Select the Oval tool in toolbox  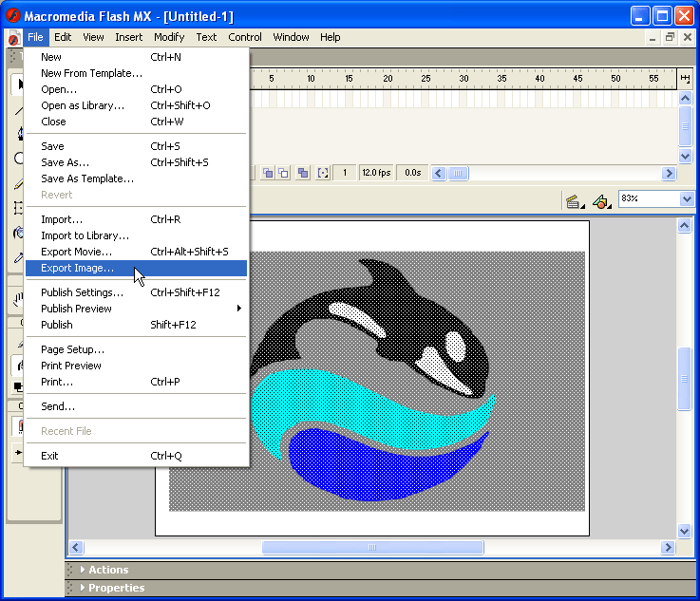19,158
